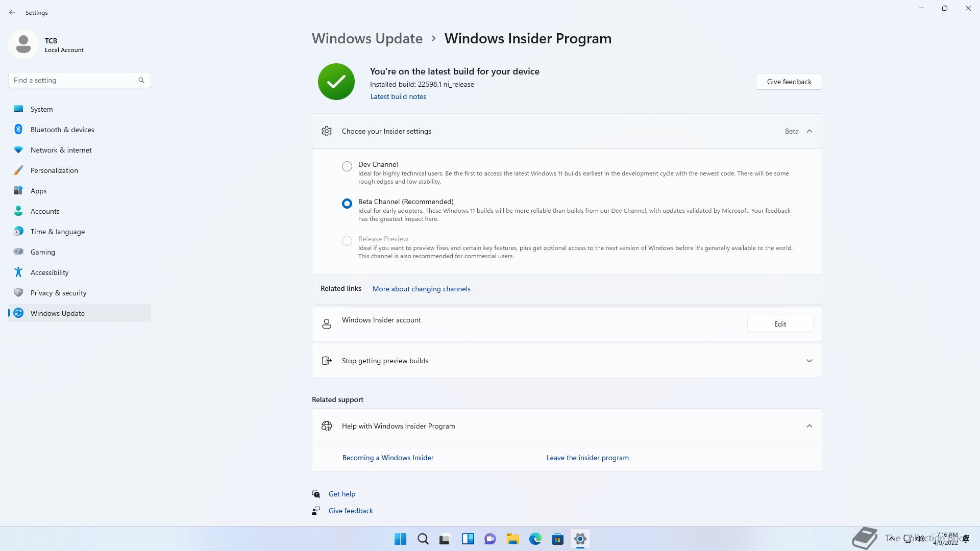
Task: Go to Privacy & security page
Action: (80, 293)
